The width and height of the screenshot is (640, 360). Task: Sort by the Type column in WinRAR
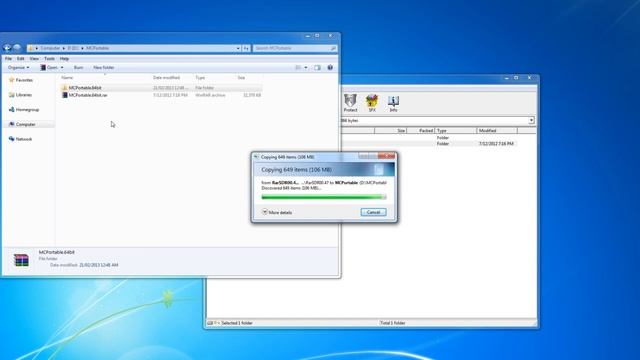(x=456, y=131)
